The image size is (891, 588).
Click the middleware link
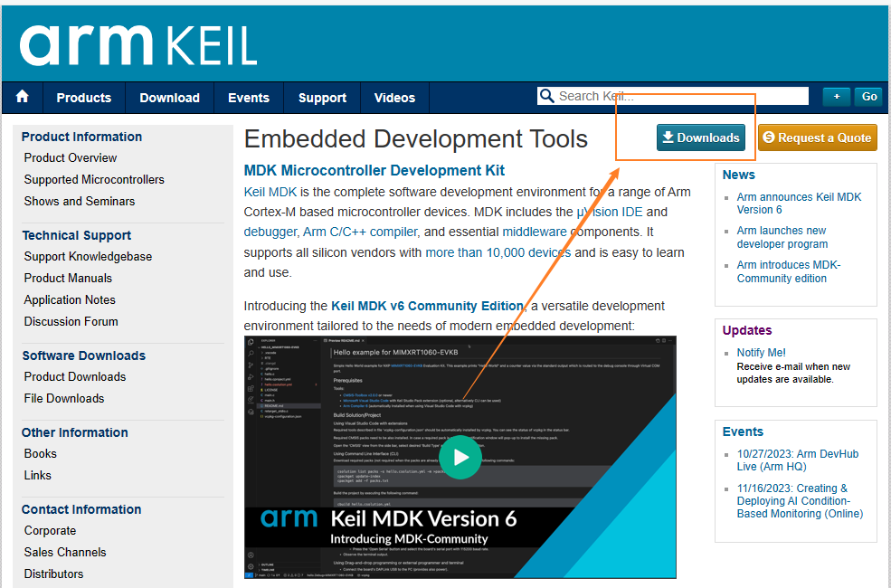pos(535,232)
